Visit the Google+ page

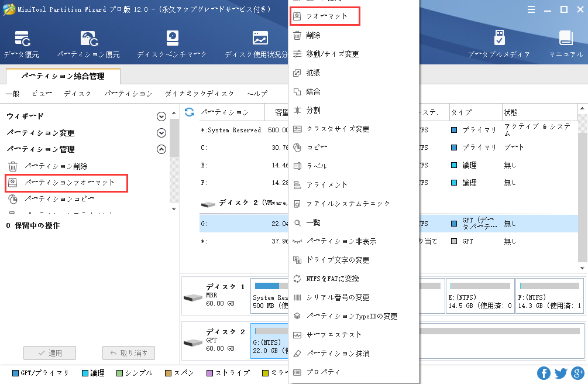pos(577,373)
